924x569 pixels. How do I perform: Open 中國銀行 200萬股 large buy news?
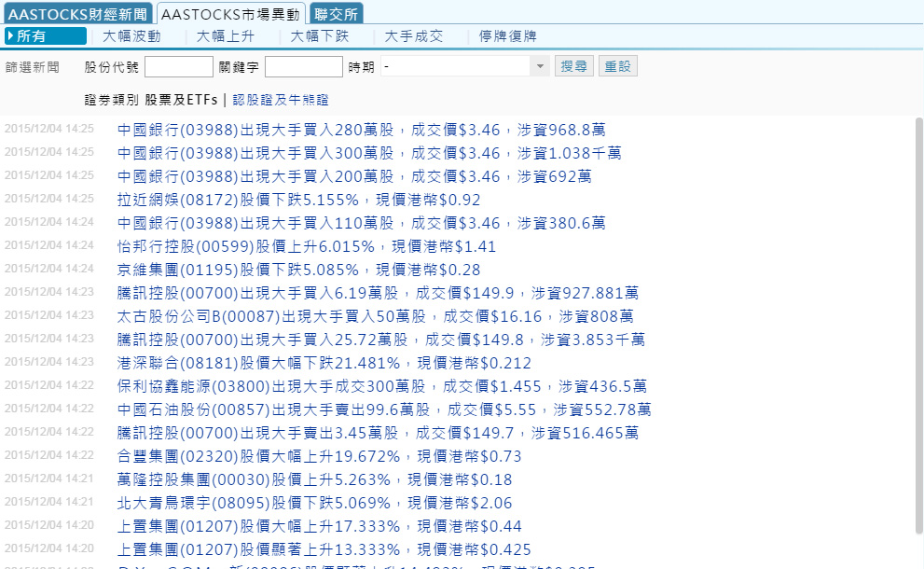(x=354, y=176)
